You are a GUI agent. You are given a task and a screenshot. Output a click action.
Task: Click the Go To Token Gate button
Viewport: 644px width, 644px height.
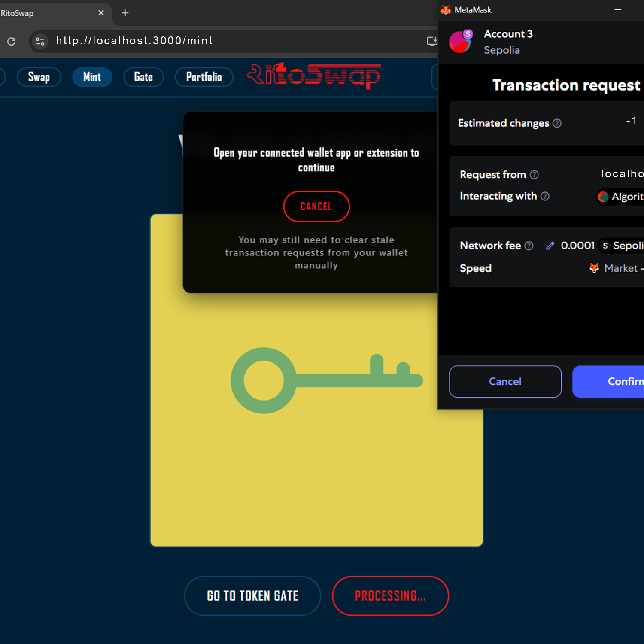[x=252, y=595]
